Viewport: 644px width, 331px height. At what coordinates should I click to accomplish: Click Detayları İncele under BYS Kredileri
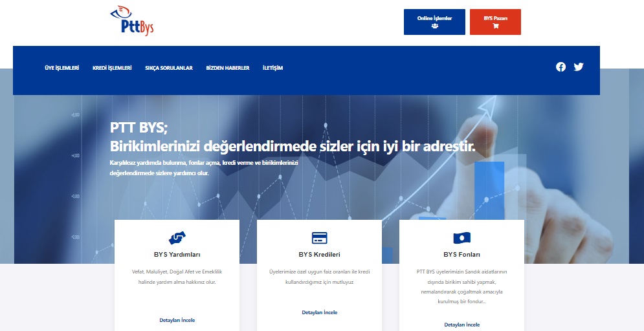(x=320, y=312)
